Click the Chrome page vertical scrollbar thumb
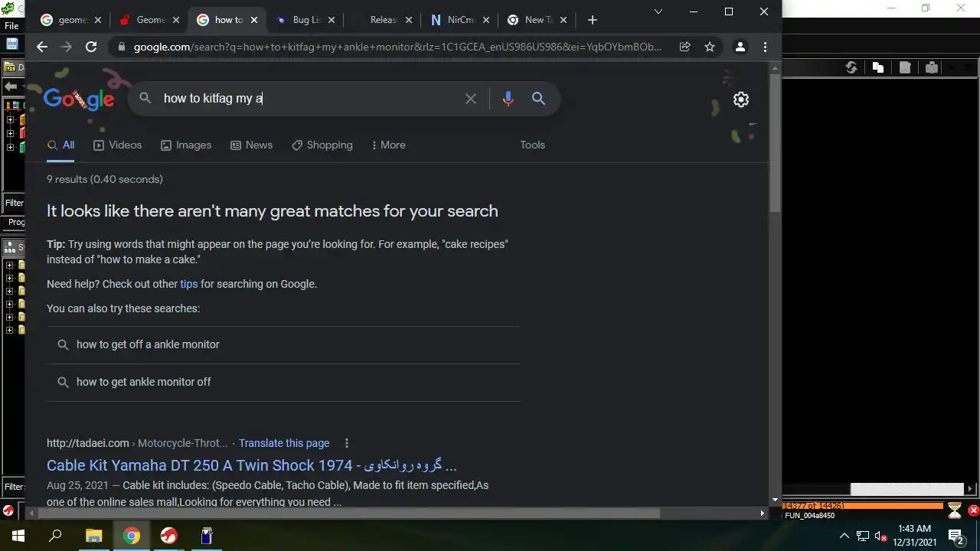 (775, 144)
